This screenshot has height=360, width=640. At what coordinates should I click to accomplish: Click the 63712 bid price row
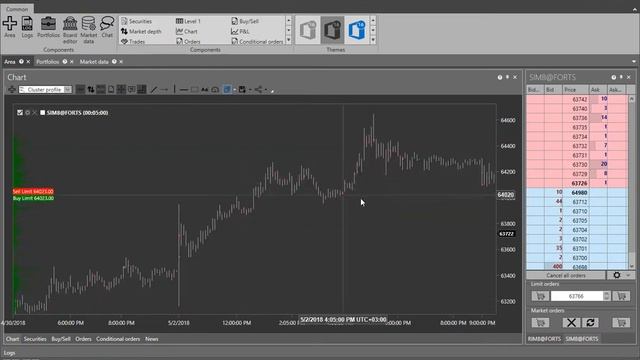point(577,202)
